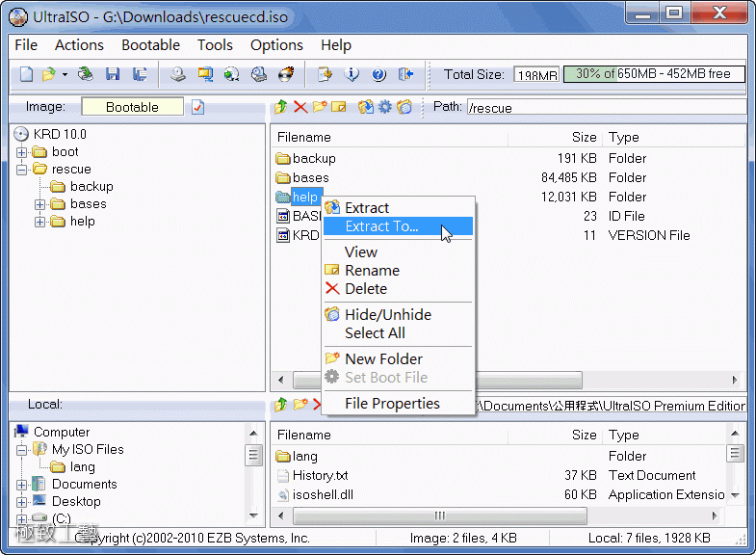Choose New Folder in the context menu
The height and width of the screenshot is (555, 756).
point(399,359)
